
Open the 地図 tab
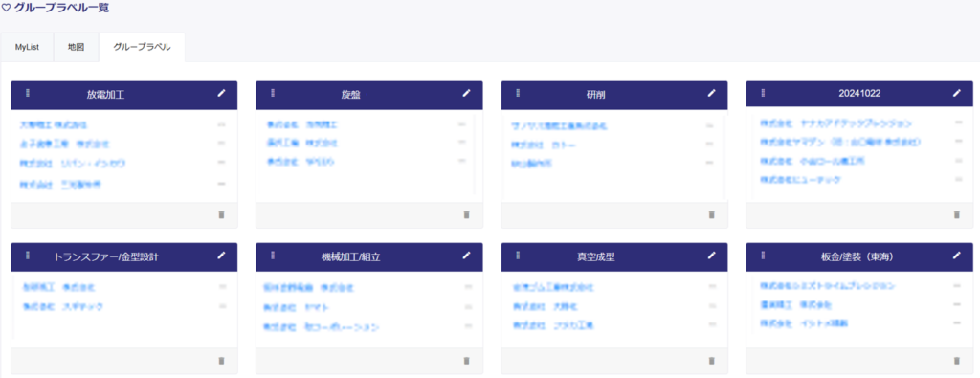pyautogui.click(x=77, y=48)
